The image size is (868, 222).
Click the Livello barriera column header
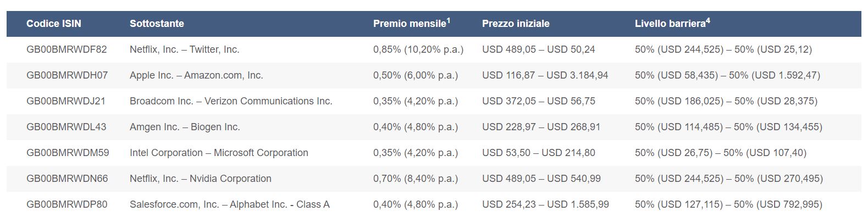670,24
